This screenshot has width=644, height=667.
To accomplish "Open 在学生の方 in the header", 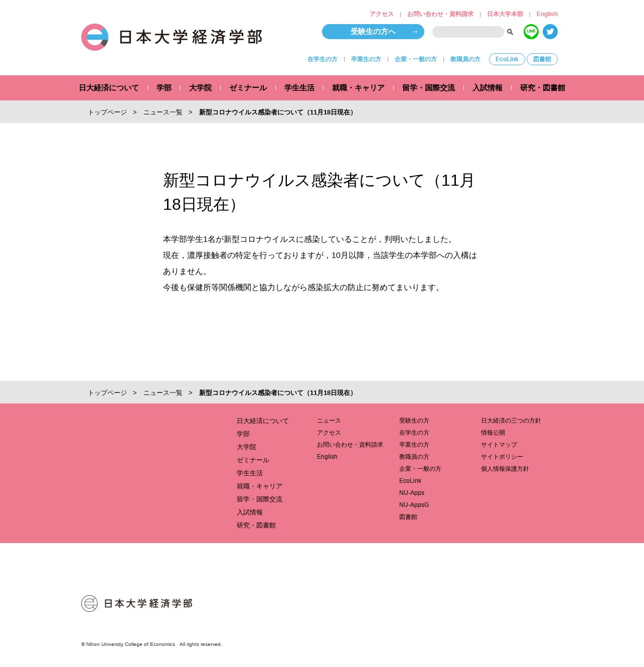I will 323,59.
